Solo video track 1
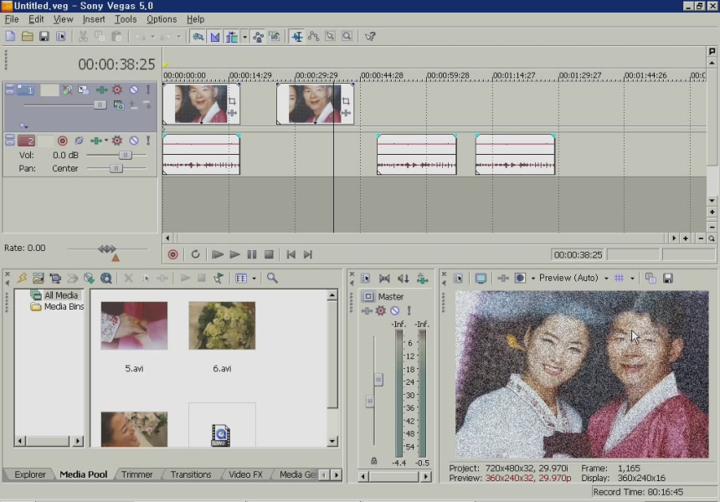 coord(148,90)
